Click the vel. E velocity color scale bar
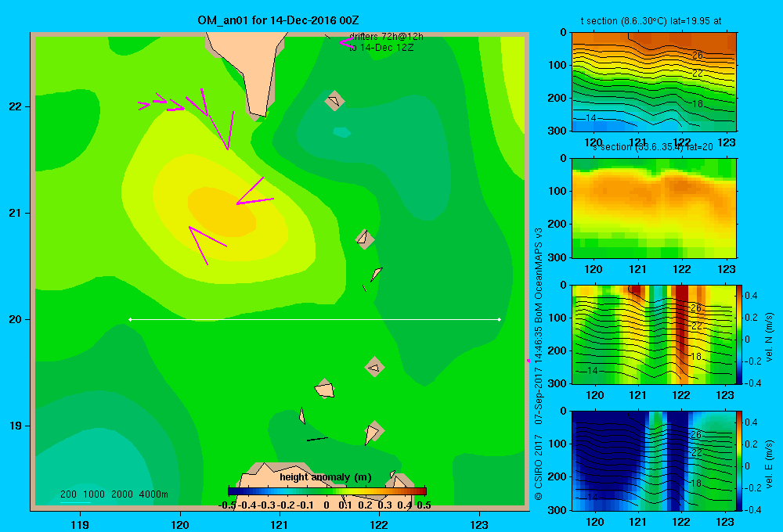The width and height of the screenshot is (783, 532). click(740, 461)
